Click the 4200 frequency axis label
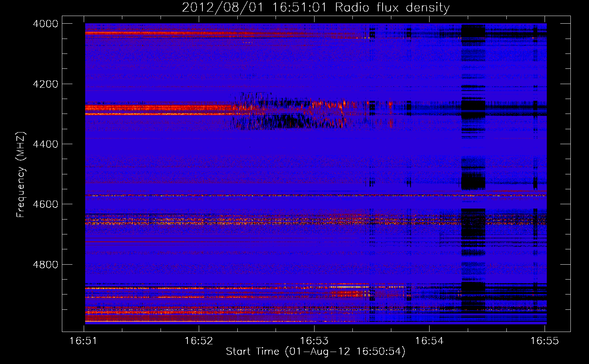The height and width of the screenshot is (364, 589). pos(46,84)
